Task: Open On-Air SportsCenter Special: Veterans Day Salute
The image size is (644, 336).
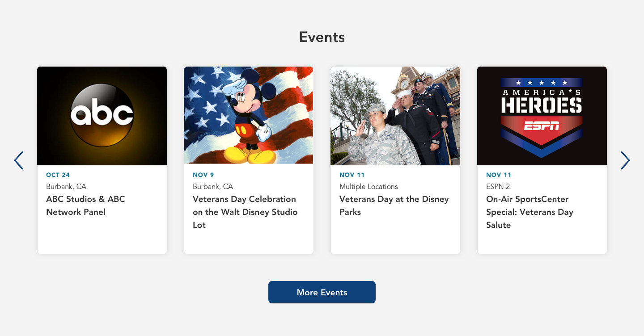Action: (x=530, y=212)
